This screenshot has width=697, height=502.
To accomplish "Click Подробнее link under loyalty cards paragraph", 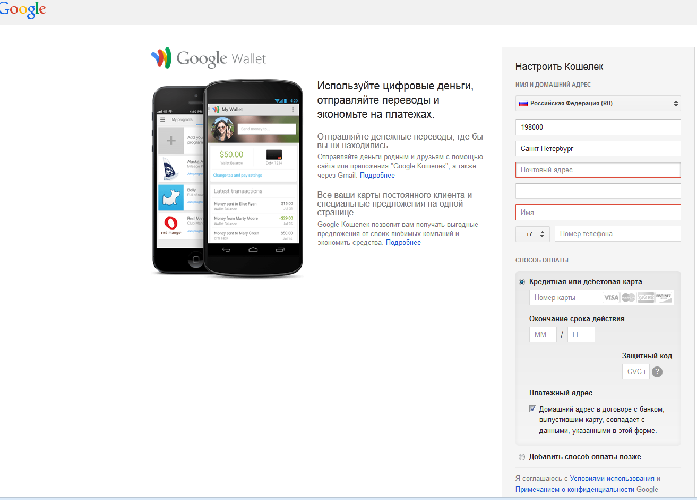I will pos(403,242).
